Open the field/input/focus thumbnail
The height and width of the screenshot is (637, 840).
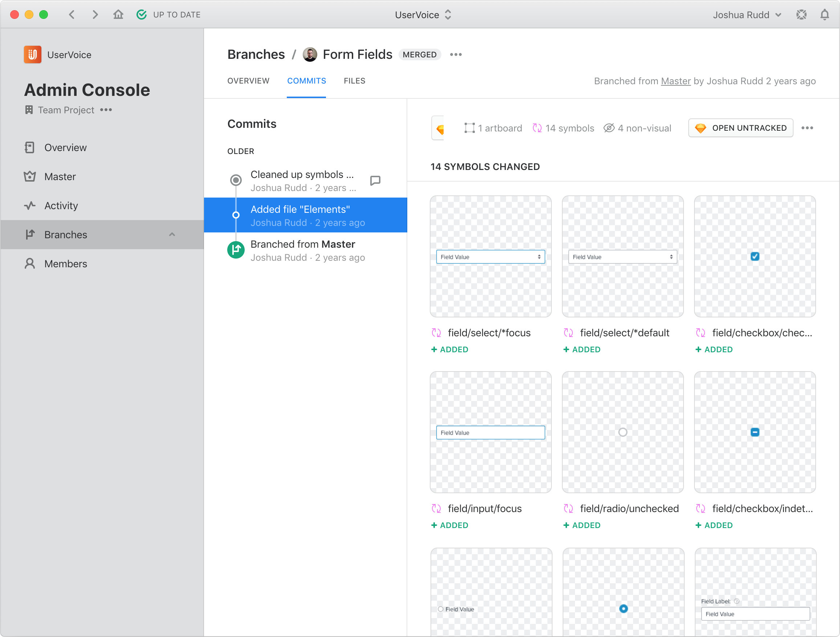(491, 432)
